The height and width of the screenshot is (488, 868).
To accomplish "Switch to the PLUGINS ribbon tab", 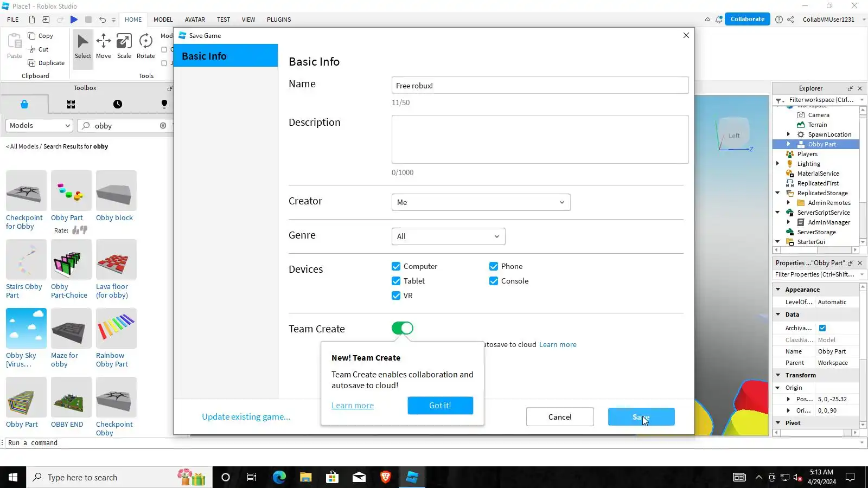I will click(x=279, y=20).
